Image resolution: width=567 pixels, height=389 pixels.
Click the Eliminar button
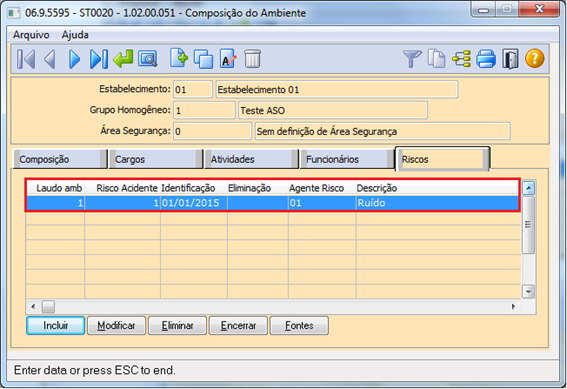[x=178, y=326]
